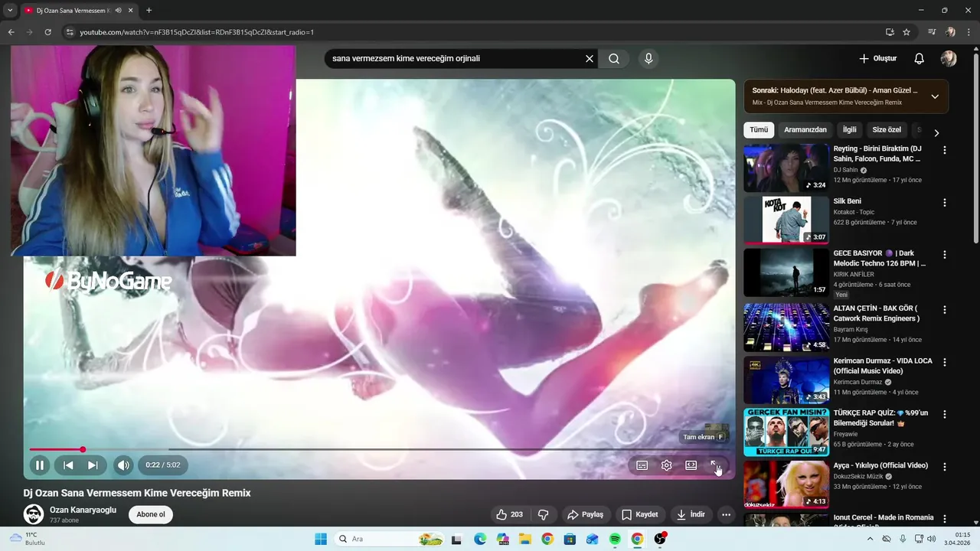980x551 pixels.
Task: Open the Oluştur create button
Action: 877,58
